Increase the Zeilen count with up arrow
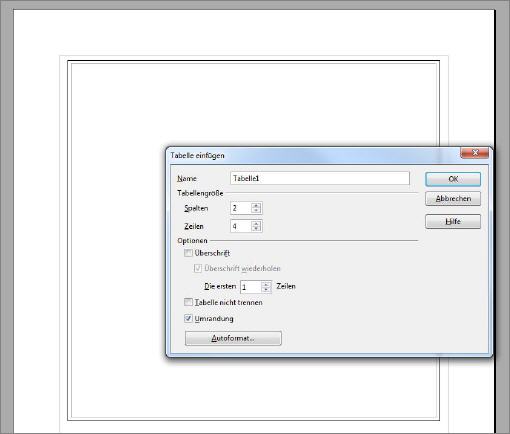This screenshot has height=434, width=510. (256, 224)
